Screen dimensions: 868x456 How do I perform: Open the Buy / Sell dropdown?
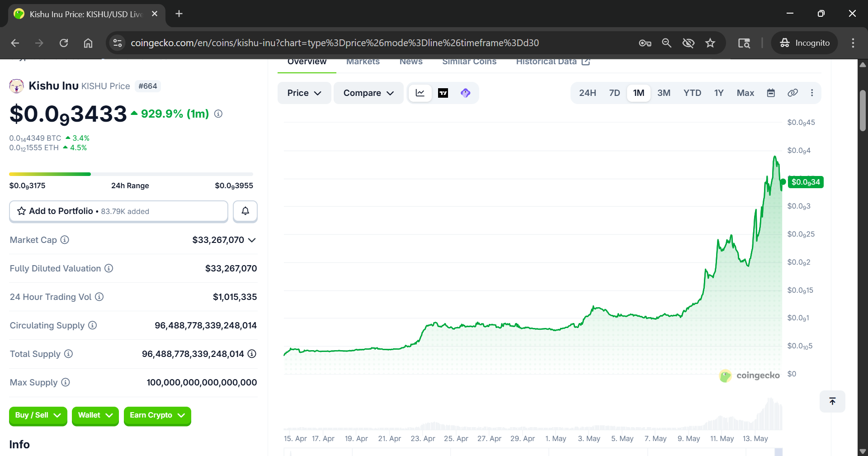(38, 416)
